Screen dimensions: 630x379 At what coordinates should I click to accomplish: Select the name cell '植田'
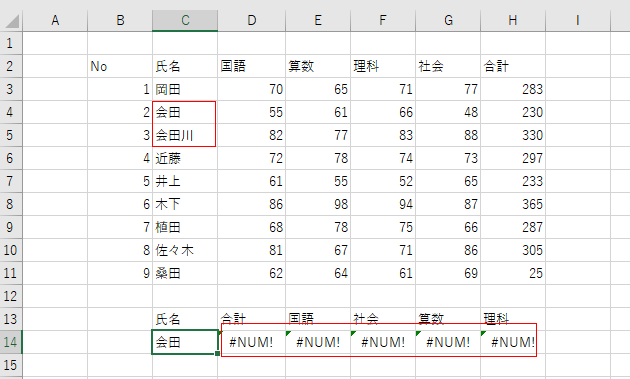(x=185, y=227)
